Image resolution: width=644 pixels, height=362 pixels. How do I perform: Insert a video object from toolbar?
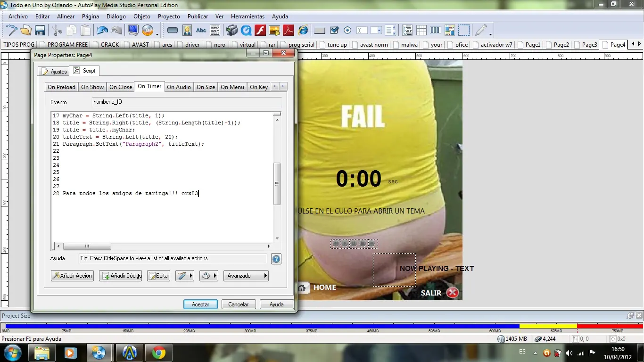tap(231, 31)
